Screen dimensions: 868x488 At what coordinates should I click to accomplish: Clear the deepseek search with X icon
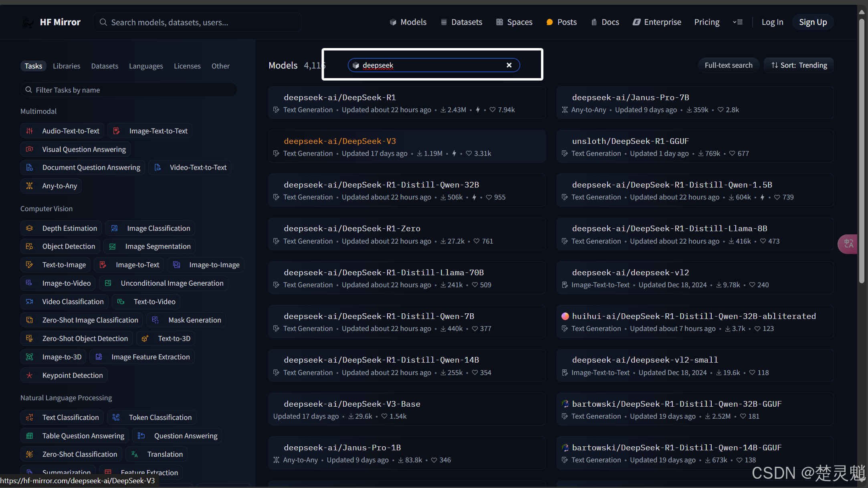click(509, 65)
